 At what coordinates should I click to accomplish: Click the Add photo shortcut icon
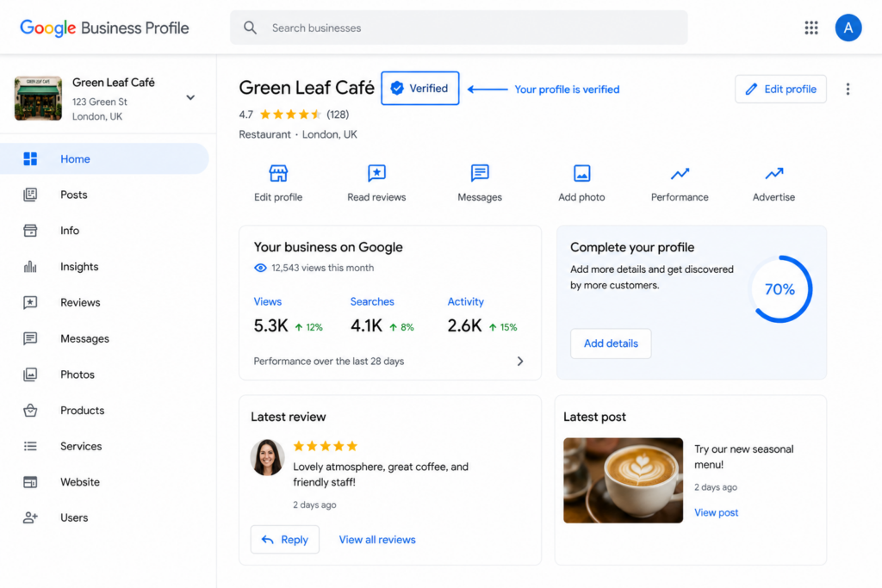click(581, 173)
